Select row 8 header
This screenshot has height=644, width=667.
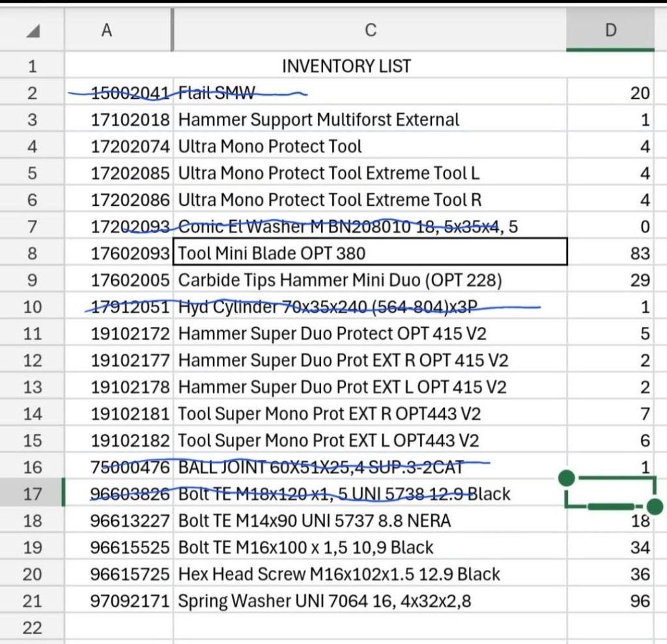coord(32,253)
